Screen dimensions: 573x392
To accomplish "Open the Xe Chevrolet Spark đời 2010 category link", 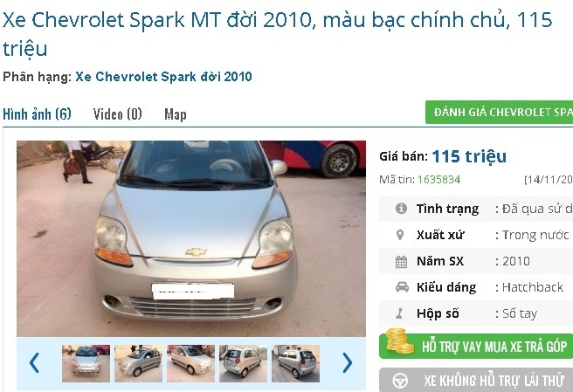I will 163,77.
